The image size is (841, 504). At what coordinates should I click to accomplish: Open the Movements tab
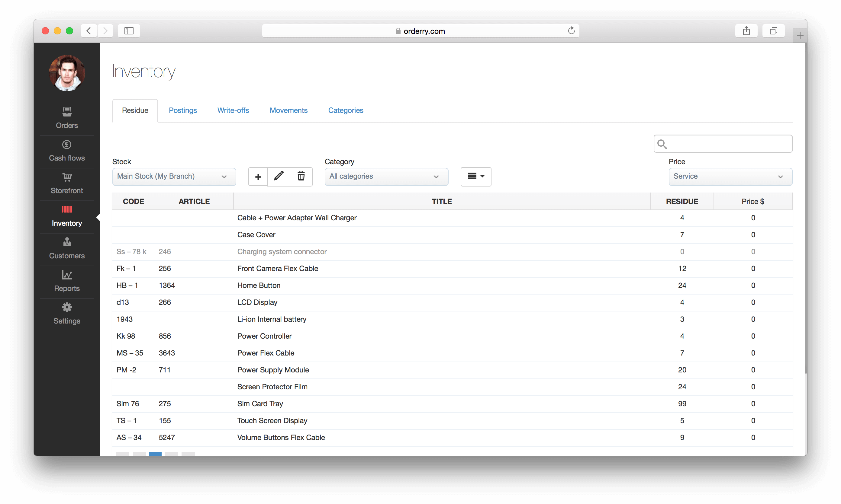(288, 110)
